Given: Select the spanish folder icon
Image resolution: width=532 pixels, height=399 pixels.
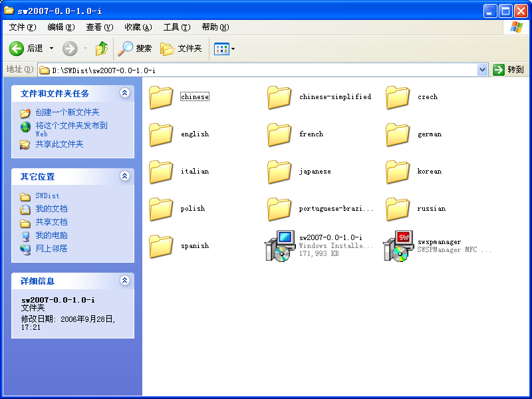Looking at the screenshot, I should (x=161, y=246).
